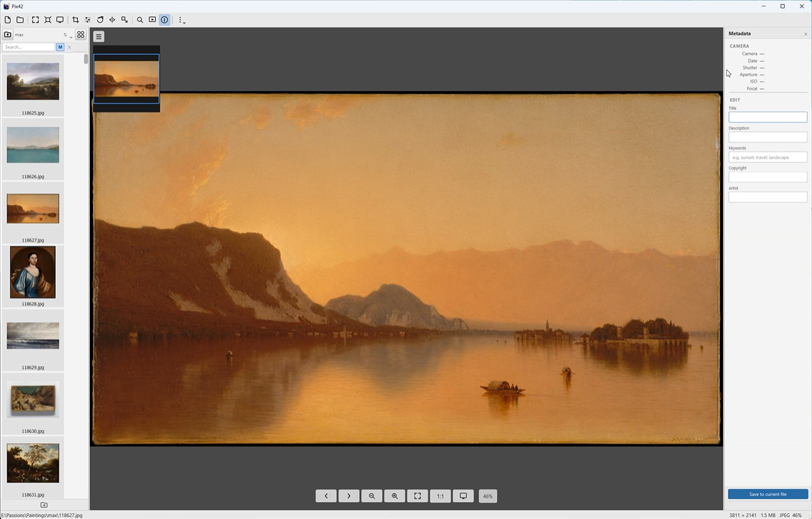Zoom out using bottom bar magnifier
812x519 pixels.
pos(372,496)
